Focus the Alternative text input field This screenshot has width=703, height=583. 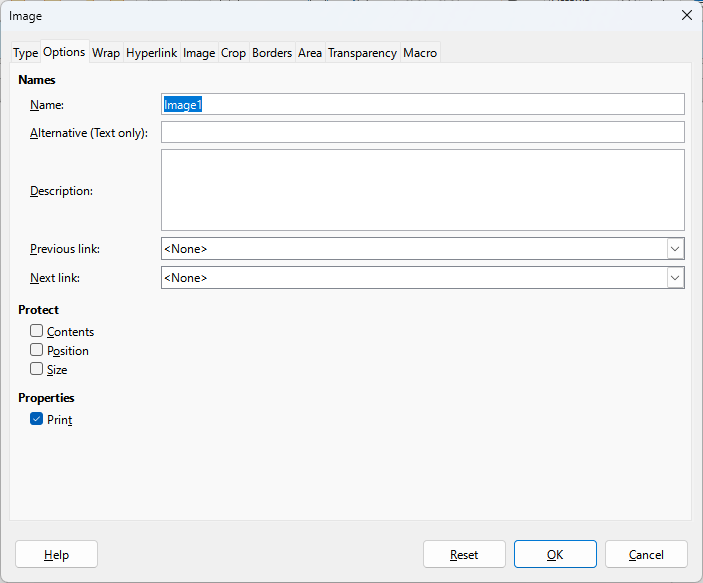423,132
